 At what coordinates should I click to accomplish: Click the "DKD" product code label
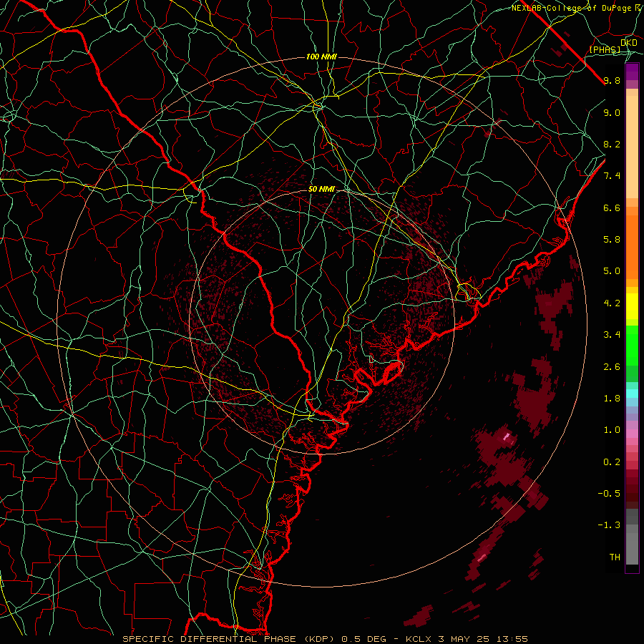(x=629, y=43)
